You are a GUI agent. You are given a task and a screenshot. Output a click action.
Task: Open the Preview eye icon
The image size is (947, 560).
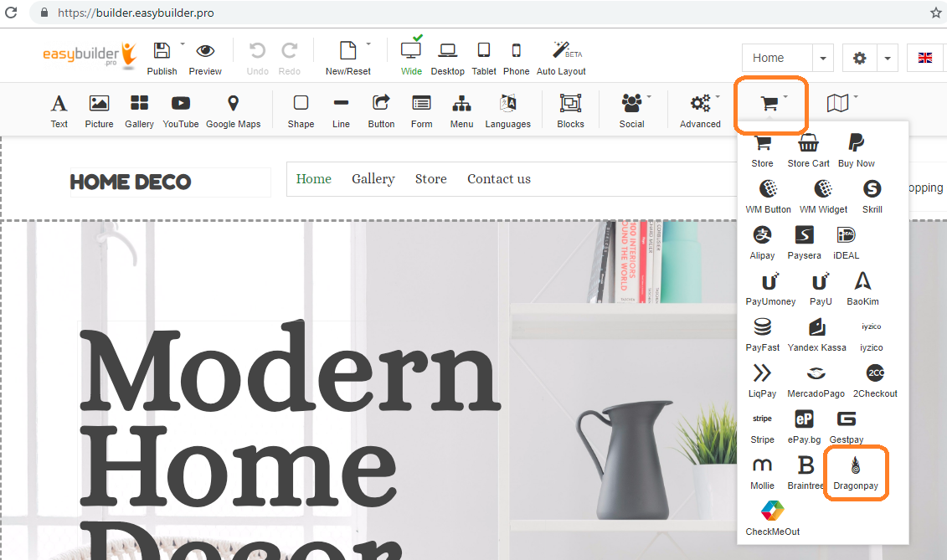[205, 51]
